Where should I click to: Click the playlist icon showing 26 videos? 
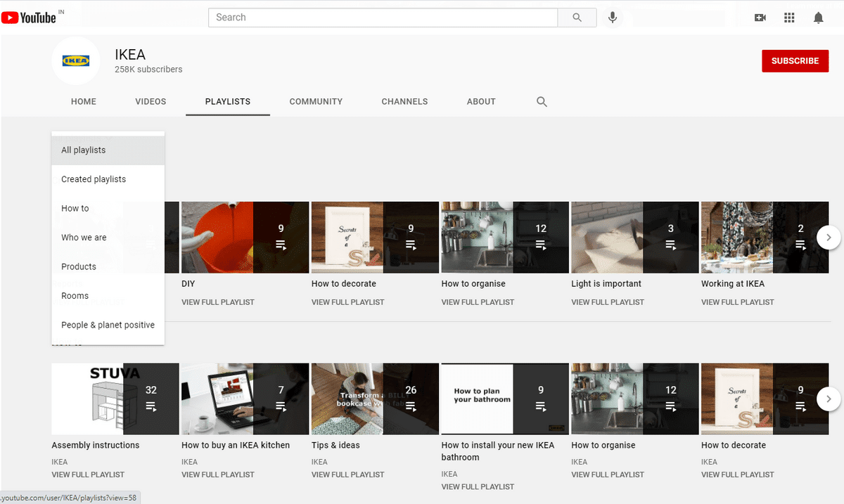411,406
